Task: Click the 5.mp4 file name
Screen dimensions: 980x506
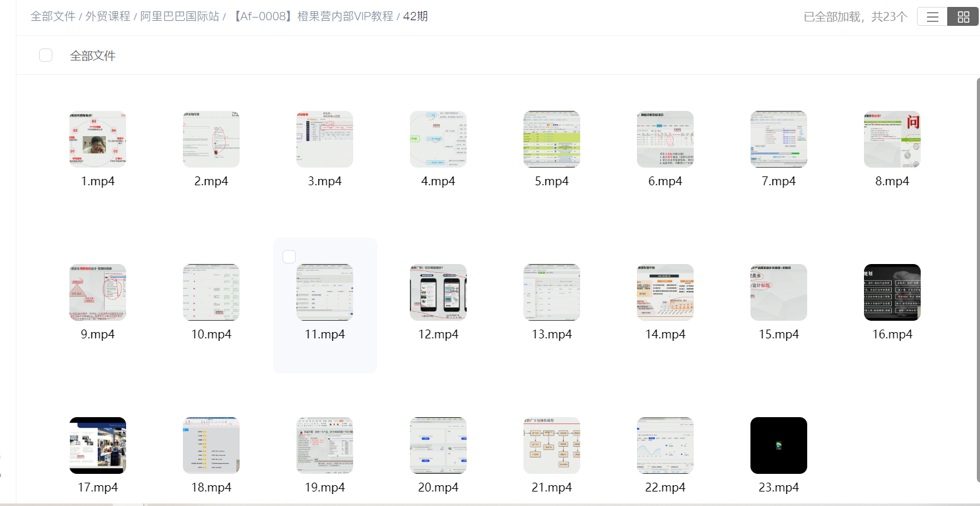Action: (x=552, y=181)
